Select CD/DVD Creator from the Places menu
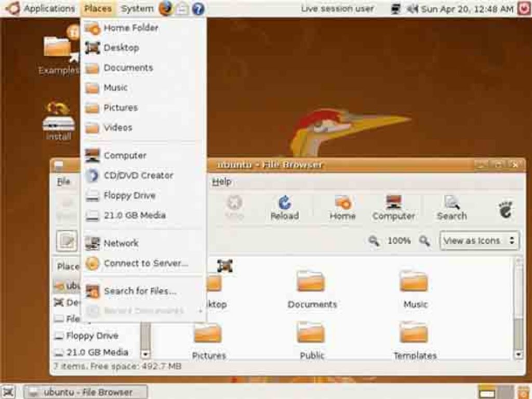The width and height of the screenshot is (532, 399). [138, 176]
